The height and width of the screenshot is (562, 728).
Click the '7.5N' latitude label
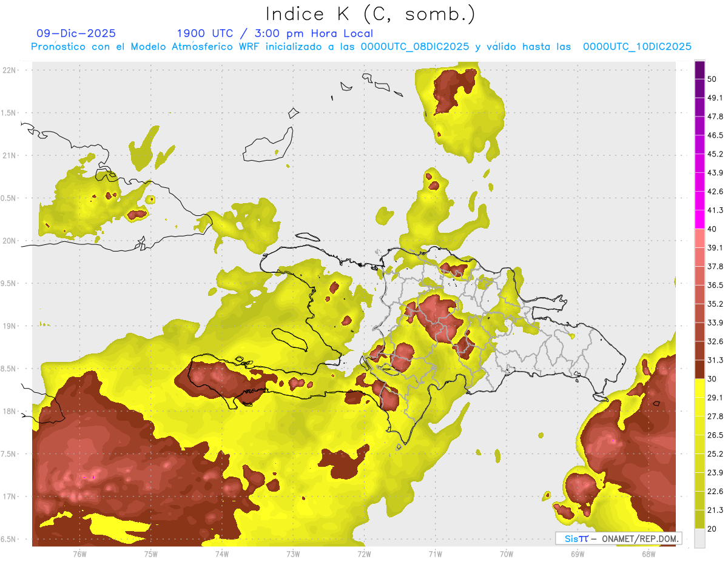coord(9,454)
